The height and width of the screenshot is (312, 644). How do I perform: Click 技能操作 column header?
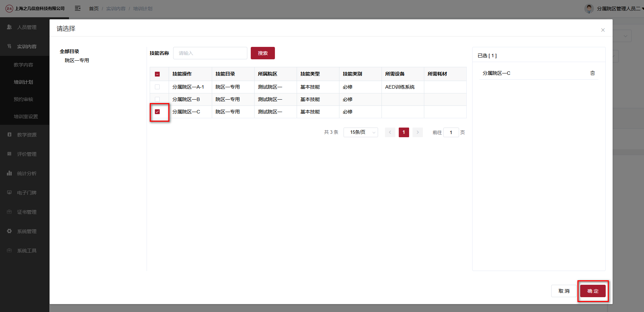pos(182,74)
